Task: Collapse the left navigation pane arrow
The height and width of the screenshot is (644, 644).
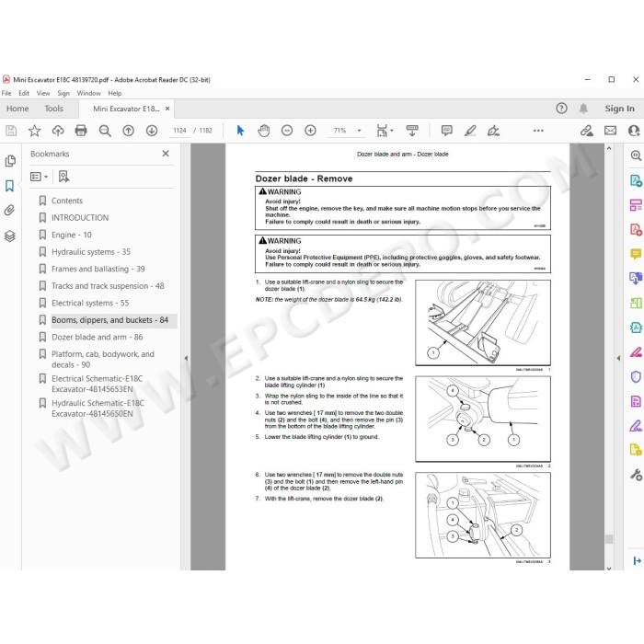Action: point(186,358)
